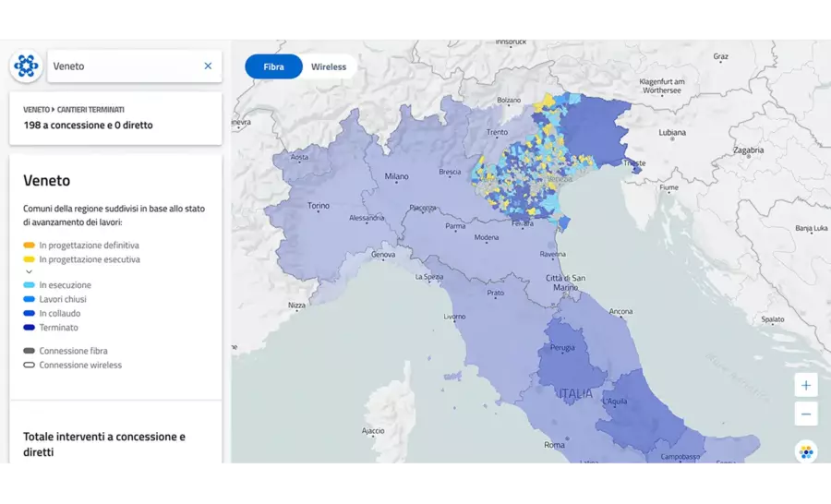Image resolution: width=831 pixels, height=504 pixels.
Task: Click the In progettazione esecutiva yellow swatch
Action: pyautogui.click(x=30, y=259)
